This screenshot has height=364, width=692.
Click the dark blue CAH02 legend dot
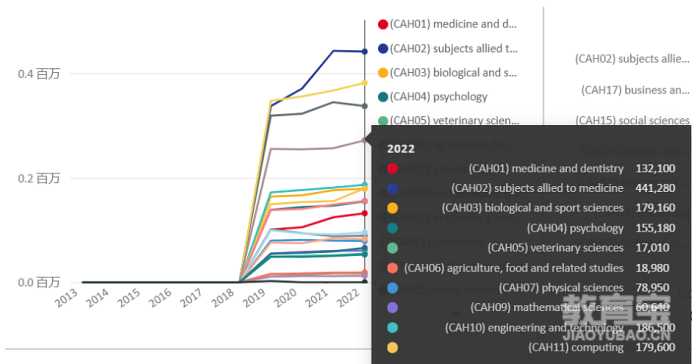(383, 49)
